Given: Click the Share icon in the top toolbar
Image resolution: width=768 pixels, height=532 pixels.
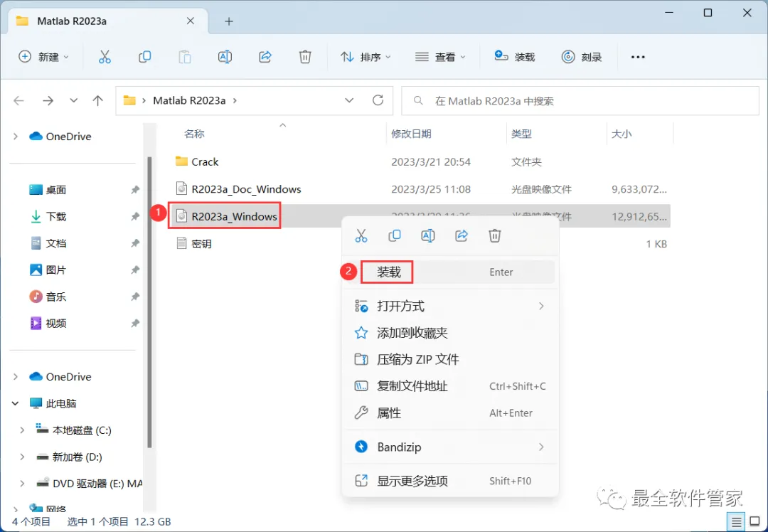Looking at the screenshot, I should [x=265, y=58].
